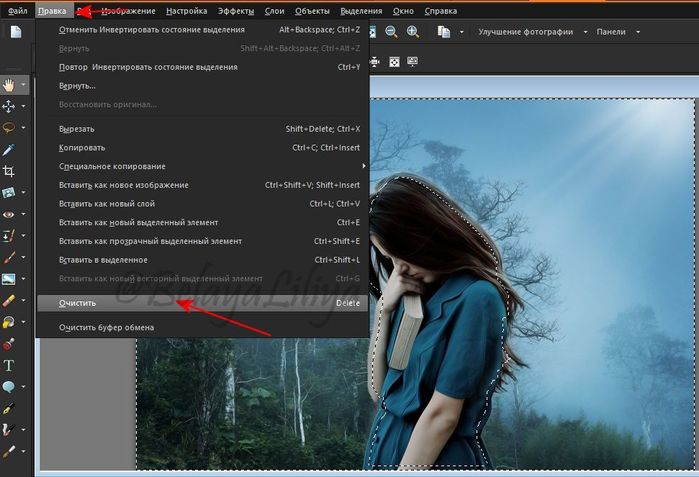Select the Pan hand tool
Viewport: 699px width, 477px height.
tap(9, 85)
